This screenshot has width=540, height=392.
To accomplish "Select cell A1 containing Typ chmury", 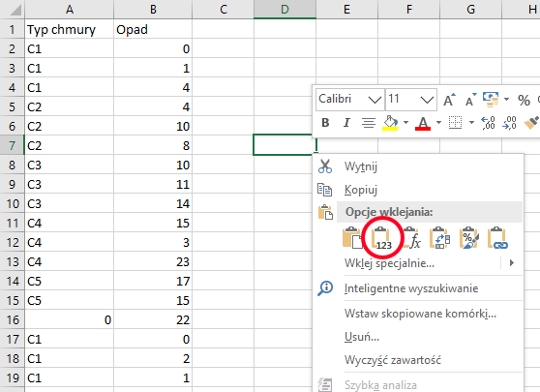I will point(70,29).
